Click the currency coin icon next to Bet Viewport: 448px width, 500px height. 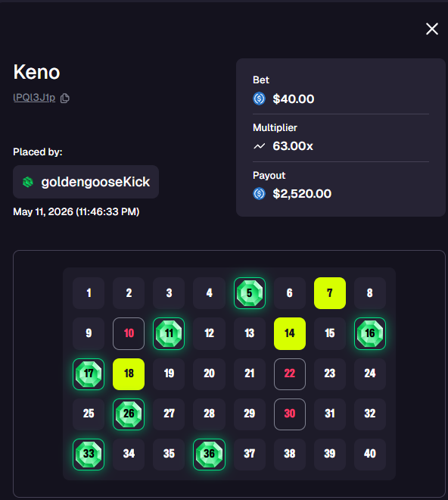pos(259,98)
